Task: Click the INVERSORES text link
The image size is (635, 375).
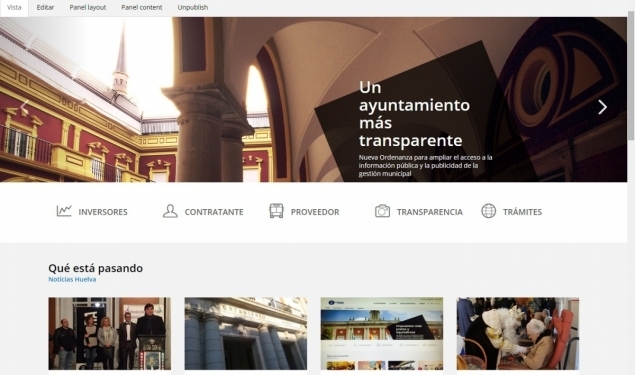Action: [x=103, y=212]
